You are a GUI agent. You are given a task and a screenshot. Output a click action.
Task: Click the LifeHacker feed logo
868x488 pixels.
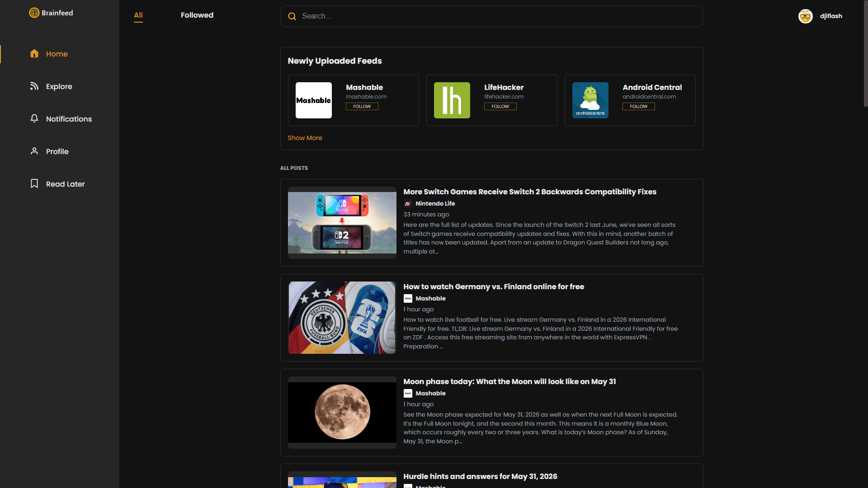click(x=452, y=100)
